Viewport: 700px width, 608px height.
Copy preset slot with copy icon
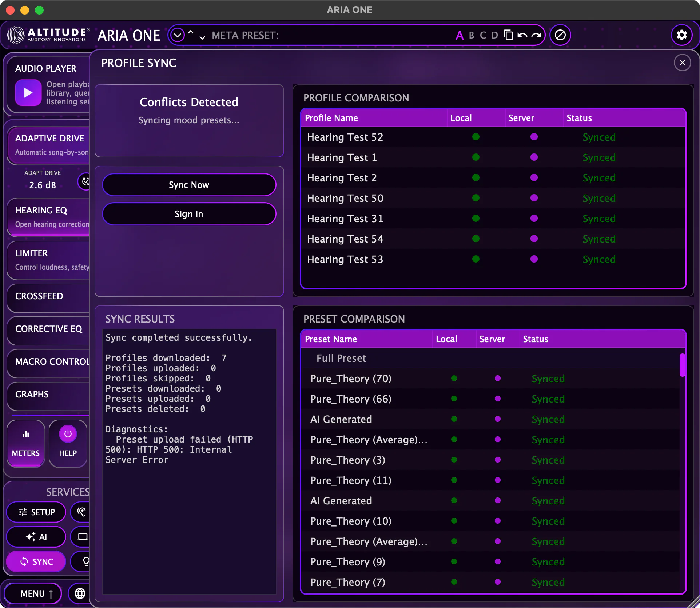pyautogui.click(x=508, y=35)
